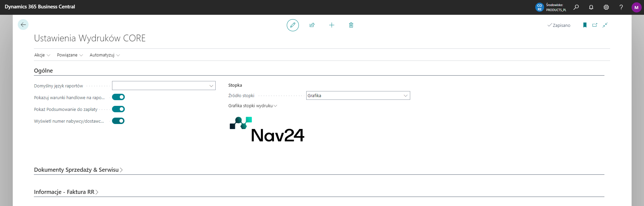Click the Nav24 footer logo image
The image size is (644, 206).
tap(267, 130)
